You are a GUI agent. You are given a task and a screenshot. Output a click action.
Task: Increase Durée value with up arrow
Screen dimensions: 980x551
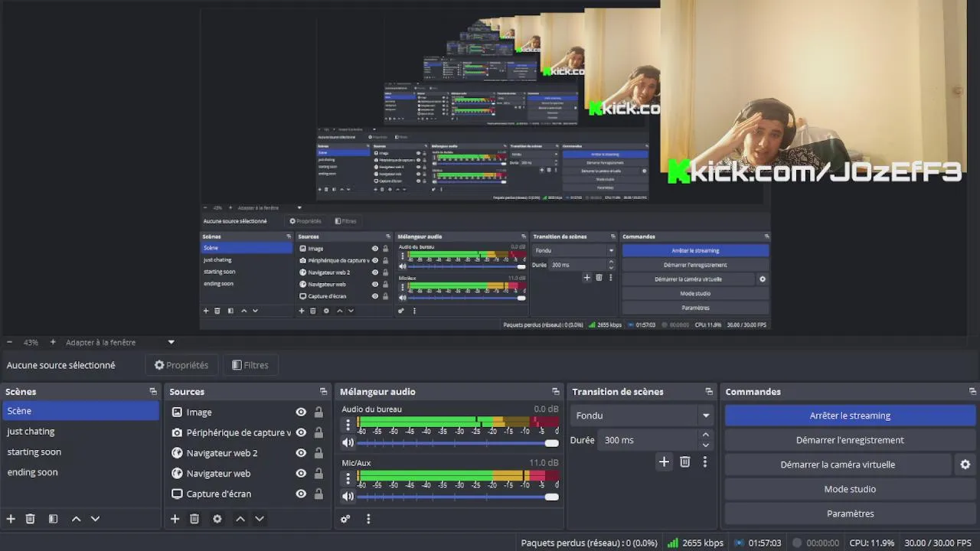705,435
